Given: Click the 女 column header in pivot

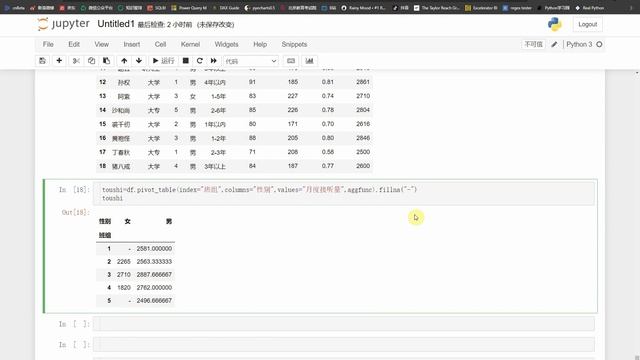Looking at the screenshot, I should (127, 221).
